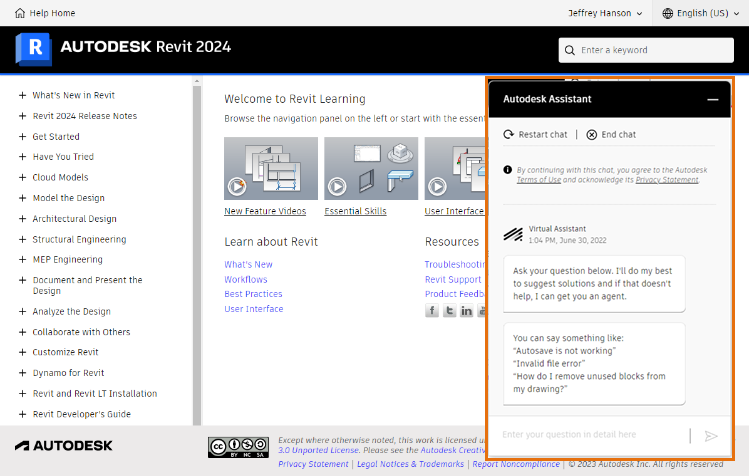750x476 pixels.
Task: Open Revit and Revit LT Installation topic
Action: point(95,393)
